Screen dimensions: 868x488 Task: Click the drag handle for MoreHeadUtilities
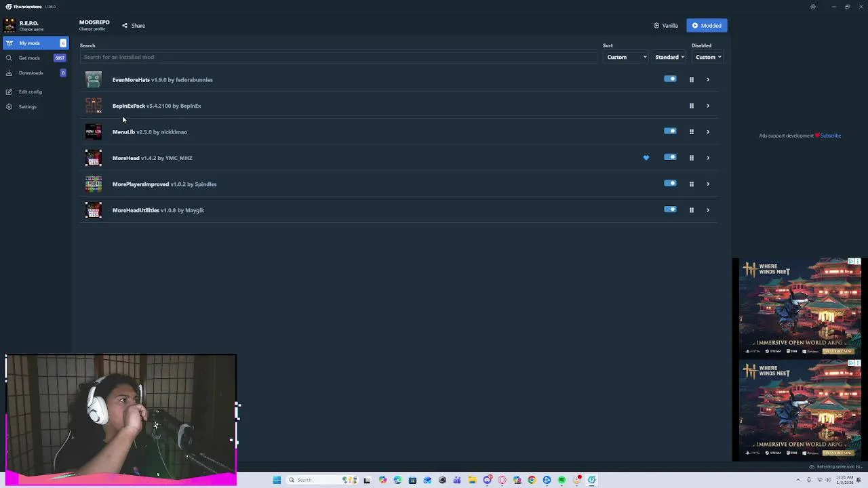691,210
